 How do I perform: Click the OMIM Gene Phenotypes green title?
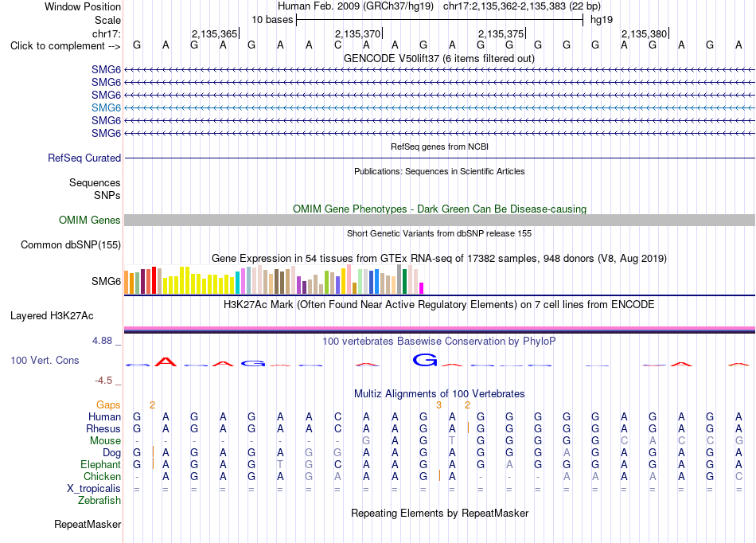tap(439, 209)
